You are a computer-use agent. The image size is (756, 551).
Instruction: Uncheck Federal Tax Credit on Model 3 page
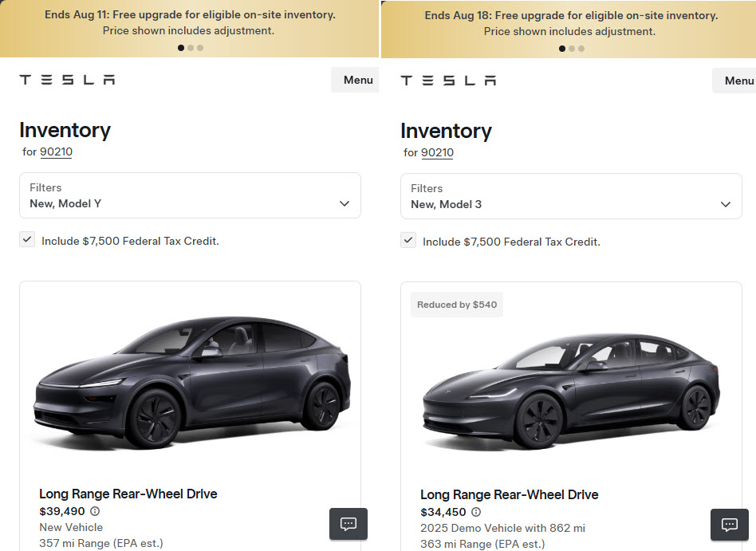point(409,240)
